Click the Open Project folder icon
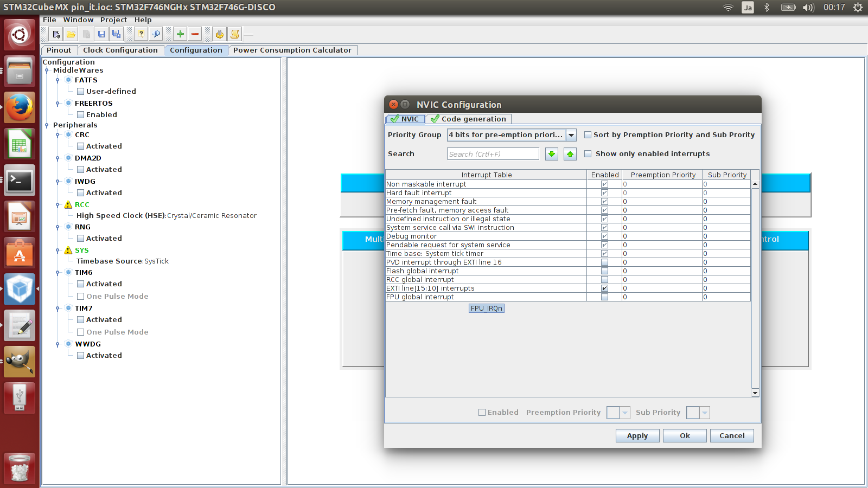Image resolution: width=868 pixels, height=488 pixels. pyautogui.click(x=71, y=34)
